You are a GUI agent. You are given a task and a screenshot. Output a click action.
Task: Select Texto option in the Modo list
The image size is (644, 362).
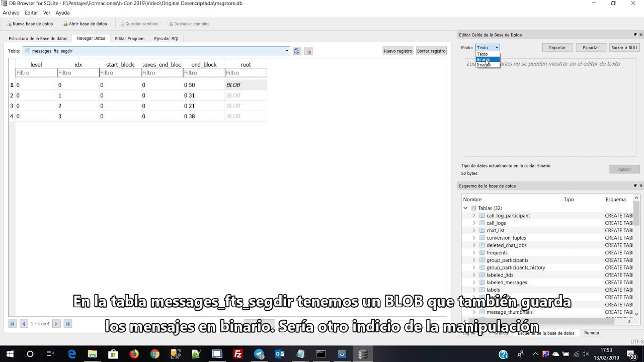click(x=488, y=54)
